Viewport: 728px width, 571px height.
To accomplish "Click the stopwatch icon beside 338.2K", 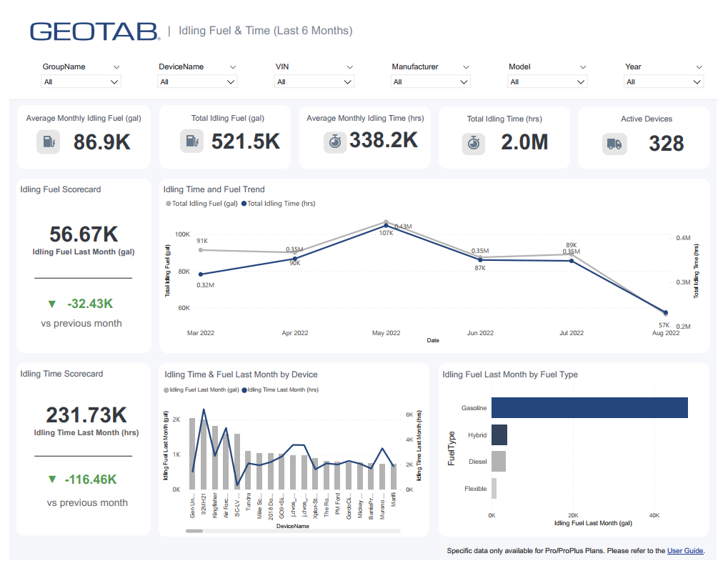I will [x=334, y=141].
